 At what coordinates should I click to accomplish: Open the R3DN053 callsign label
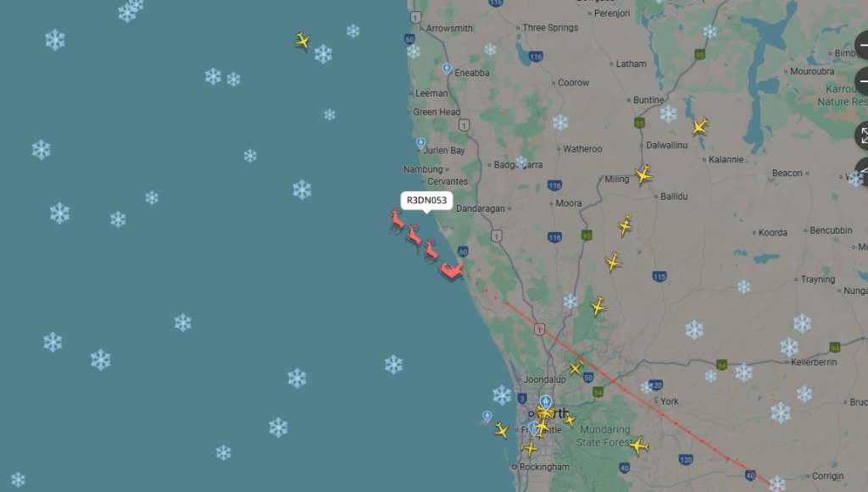click(x=426, y=200)
